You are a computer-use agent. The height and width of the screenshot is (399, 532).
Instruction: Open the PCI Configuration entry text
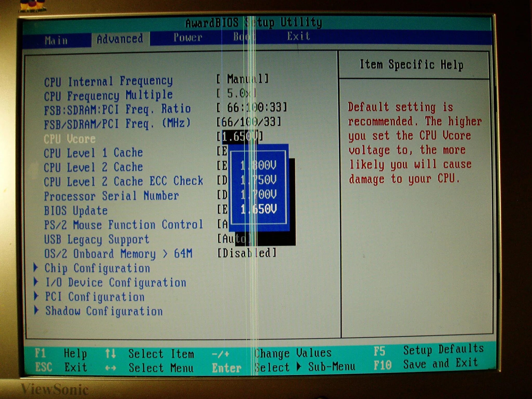[x=95, y=297]
